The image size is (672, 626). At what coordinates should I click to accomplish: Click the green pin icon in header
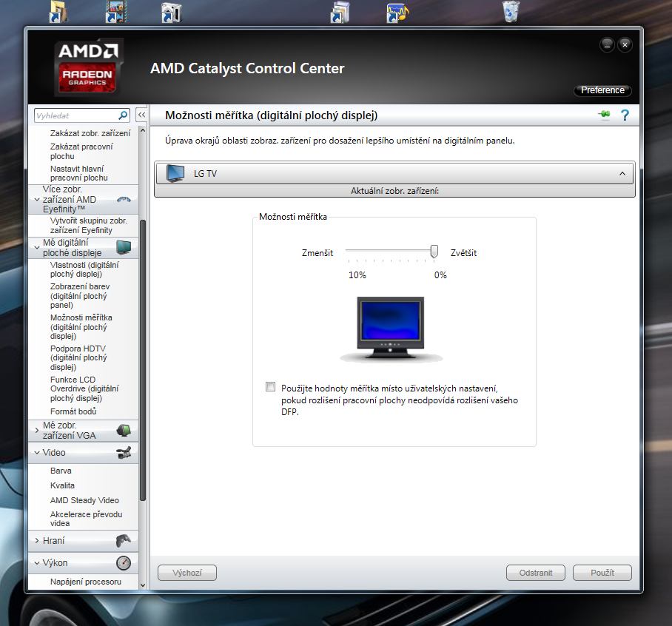(605, 115)
